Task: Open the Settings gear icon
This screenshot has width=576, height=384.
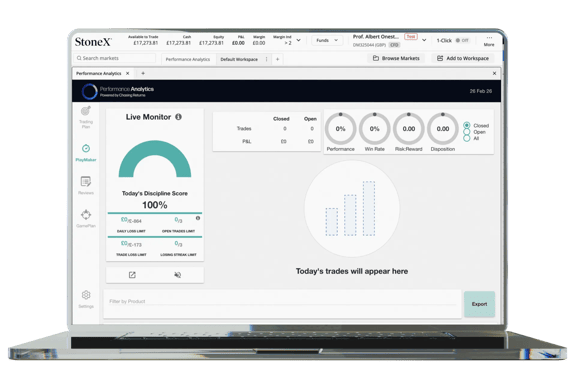Action: tap(86, 295)
